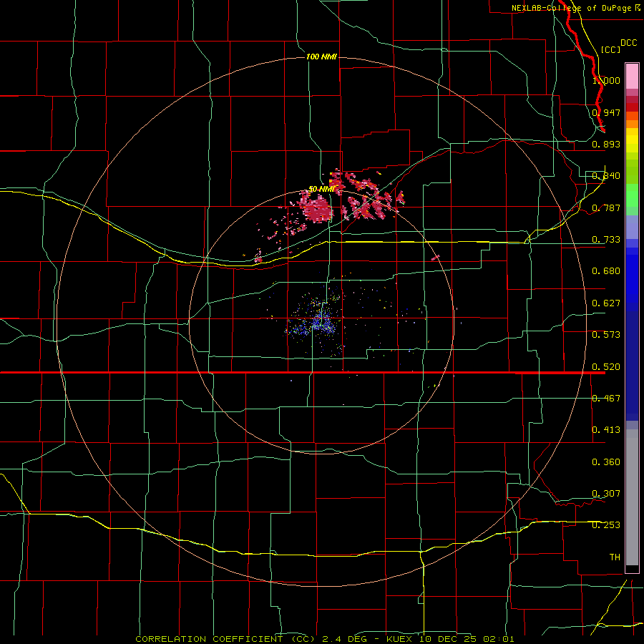Click the 0.627 legend value

606,303
